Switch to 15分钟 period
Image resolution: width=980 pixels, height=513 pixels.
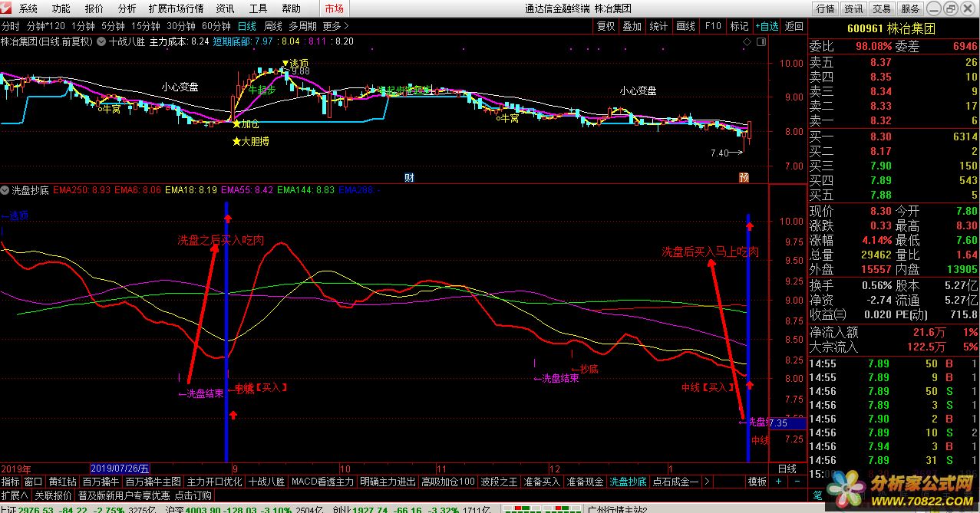click(x=146, y=26)
